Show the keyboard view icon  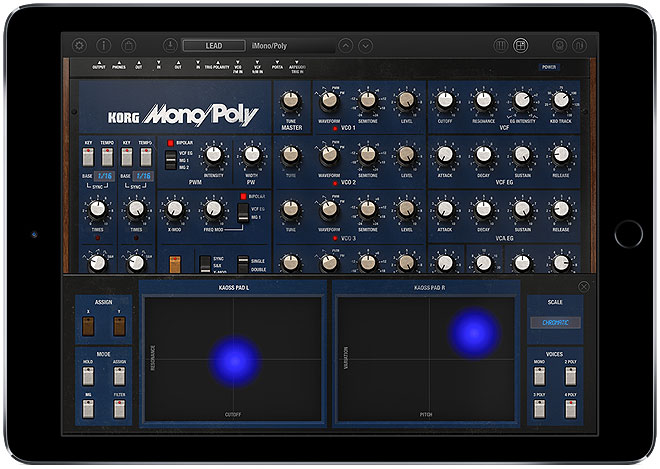(x=501, y=45)
